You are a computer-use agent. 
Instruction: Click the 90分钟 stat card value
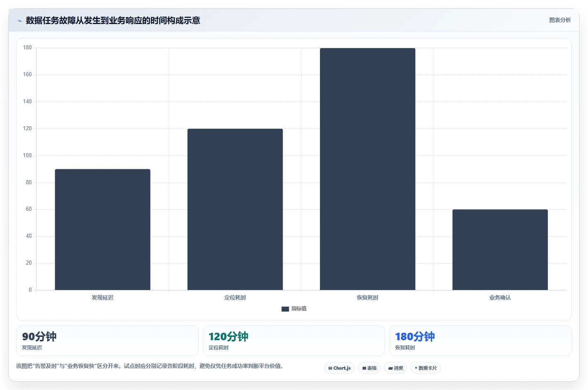[x=39, y=336]
